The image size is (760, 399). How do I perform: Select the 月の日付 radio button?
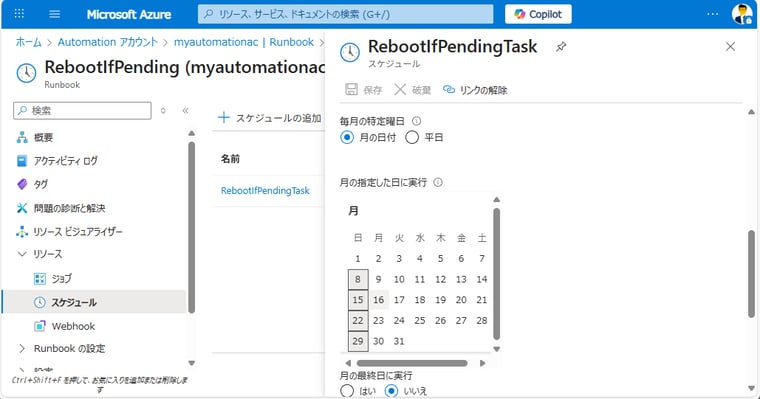[347, 138]
